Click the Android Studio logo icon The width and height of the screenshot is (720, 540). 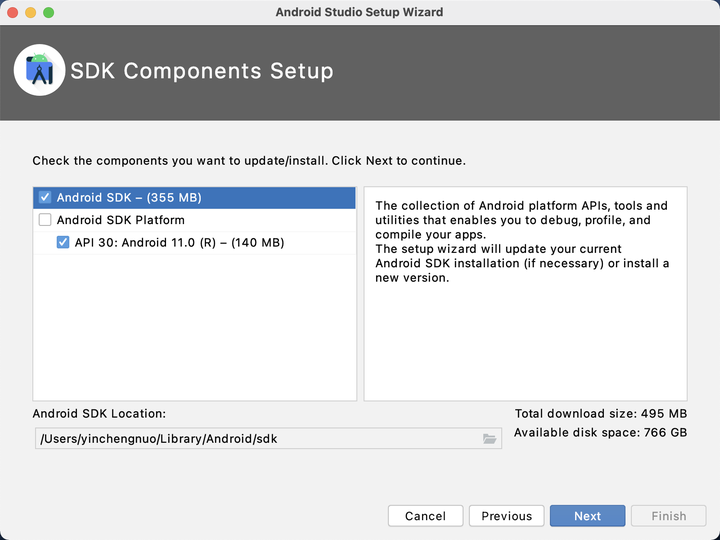tap(39, 70)
